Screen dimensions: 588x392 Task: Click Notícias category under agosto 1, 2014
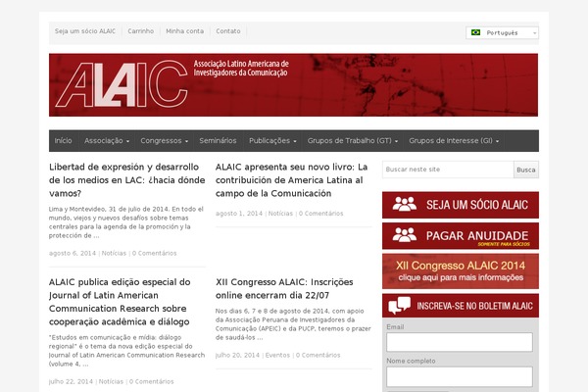pyautogui.click(x=280, y=214)
